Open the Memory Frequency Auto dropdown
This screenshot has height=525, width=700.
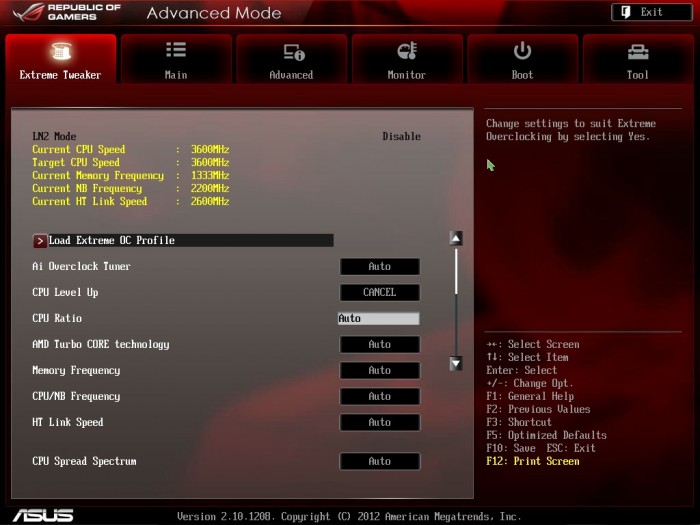(379, 370)
